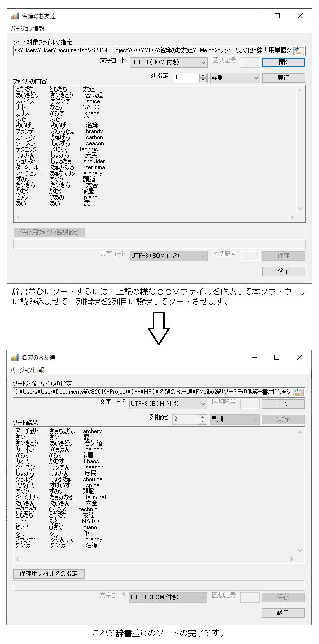This screenshot has height=644, width=319.
Task: Open バージョン情報 menu in lower window
Action: point(28,370)
